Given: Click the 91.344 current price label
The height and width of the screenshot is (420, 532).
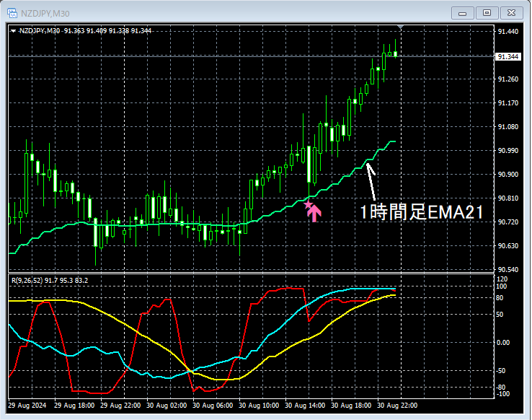Looking at the screenshot, I should (508, 56).
